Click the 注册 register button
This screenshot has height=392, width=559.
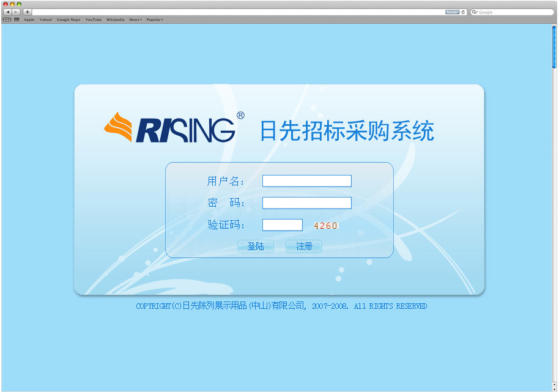[x=304, y=246]
